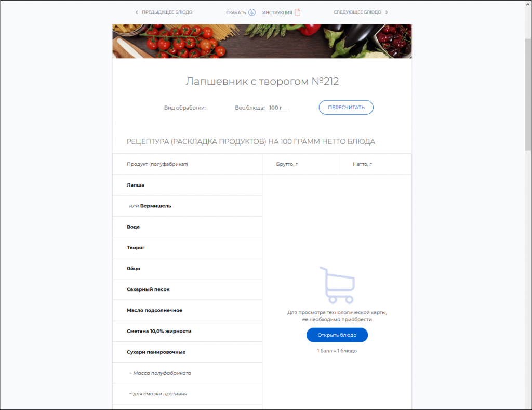Click the vertical scrollbar thumb
The width and height of the screenshot is (532, 410).
[x=528, y=95]
